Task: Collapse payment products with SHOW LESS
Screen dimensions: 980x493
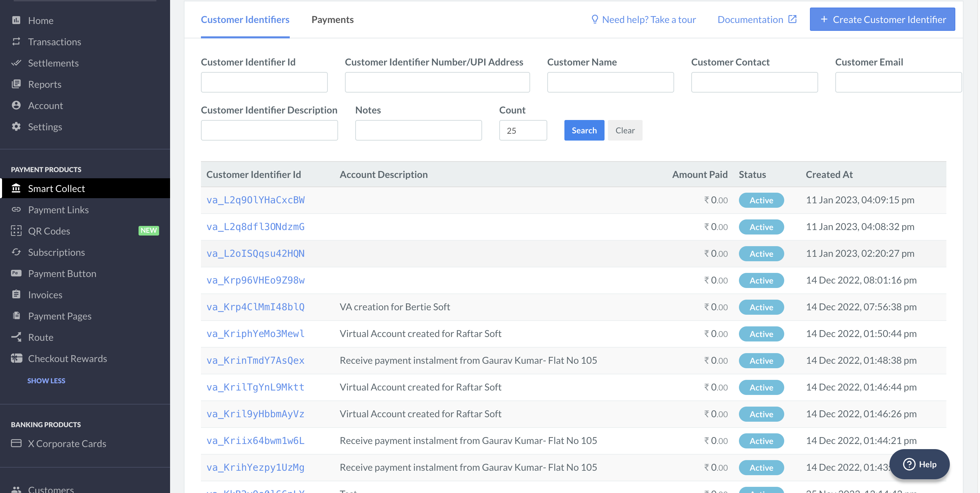Action: pos(46,381)
